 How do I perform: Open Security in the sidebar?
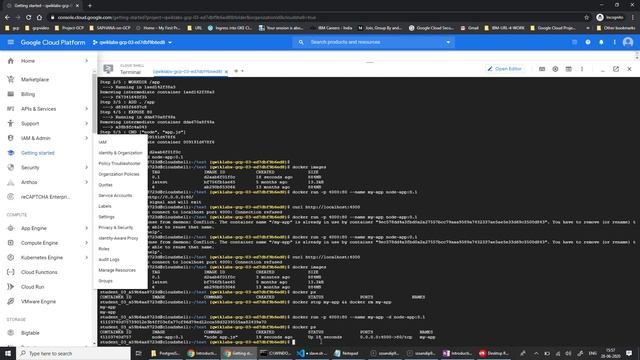point(30,167)
